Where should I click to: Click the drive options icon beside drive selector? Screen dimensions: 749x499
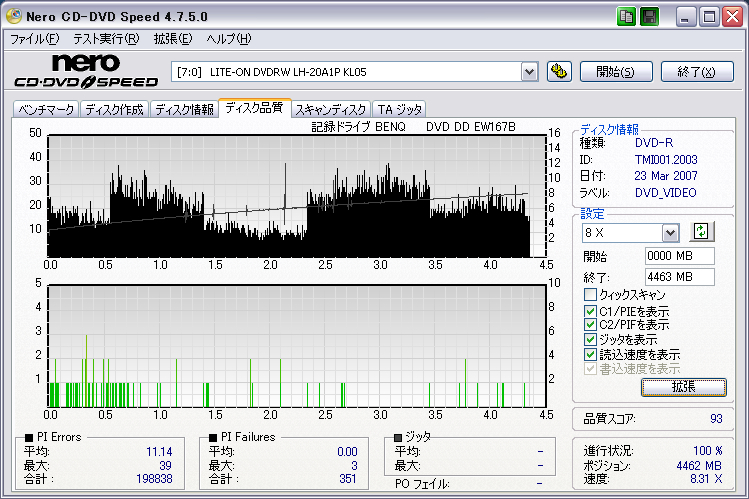pyautogui.click(x=559, y=72)
